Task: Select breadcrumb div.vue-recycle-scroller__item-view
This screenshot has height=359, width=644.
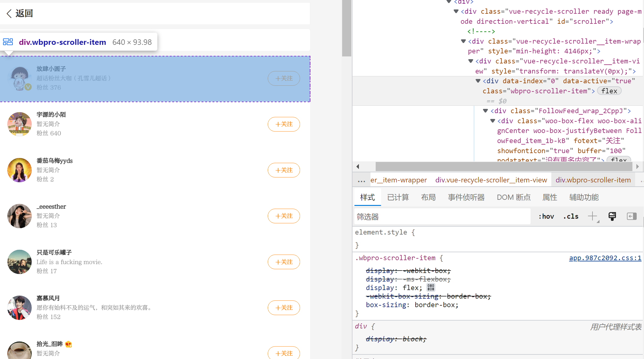Action: coord(491,180)
